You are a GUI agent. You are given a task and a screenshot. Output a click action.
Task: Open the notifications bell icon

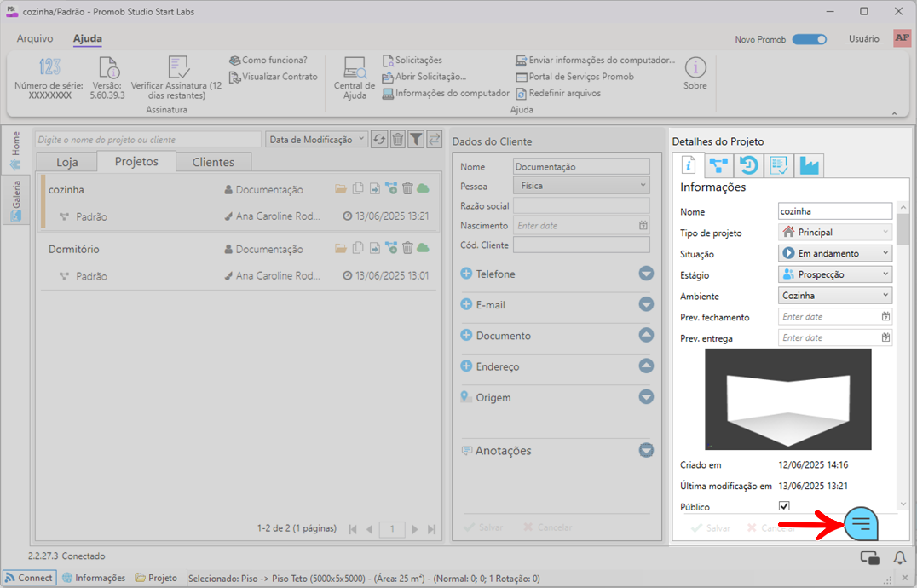tap(899, 557)
